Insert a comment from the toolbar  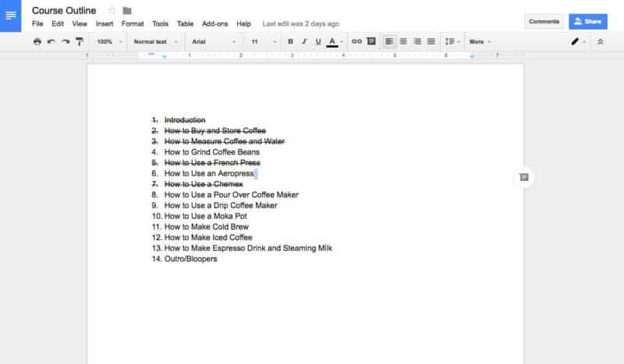pyautogui.click(x=371, y=41)
